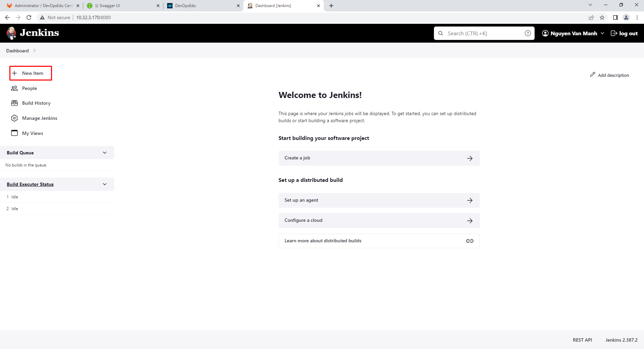Screen dimensions: 644x349
Task: Open the tab search dropdown in Chrome
Action: click(590, 5)
